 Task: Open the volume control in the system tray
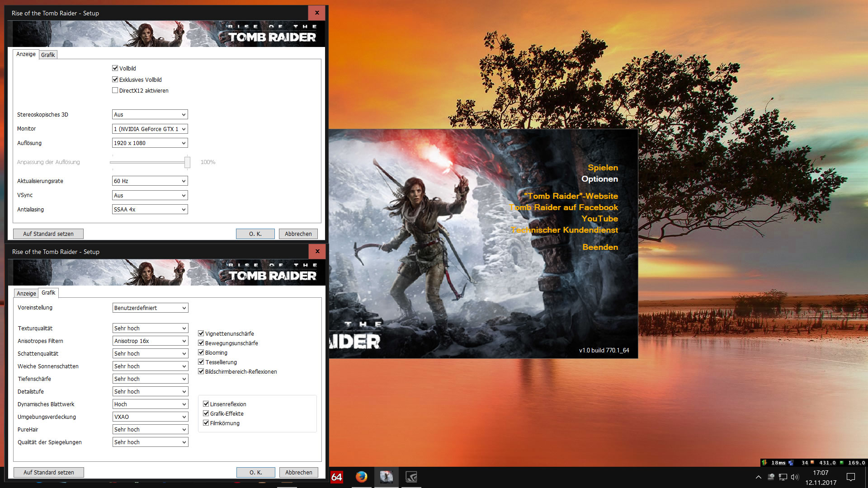click(795, 477)
